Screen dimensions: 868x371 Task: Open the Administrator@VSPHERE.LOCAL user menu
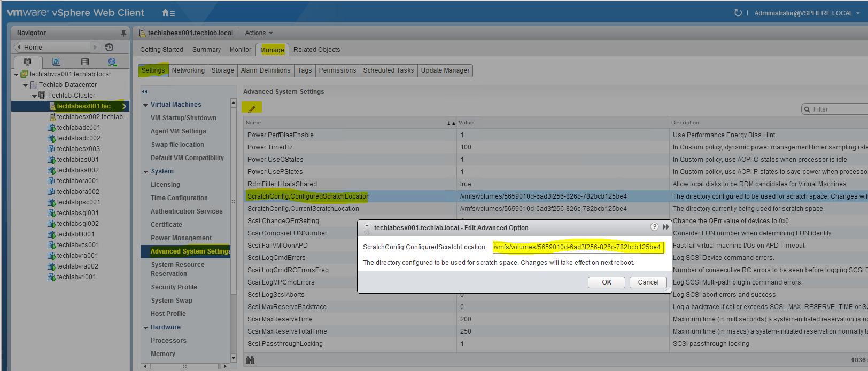point(807,13)
